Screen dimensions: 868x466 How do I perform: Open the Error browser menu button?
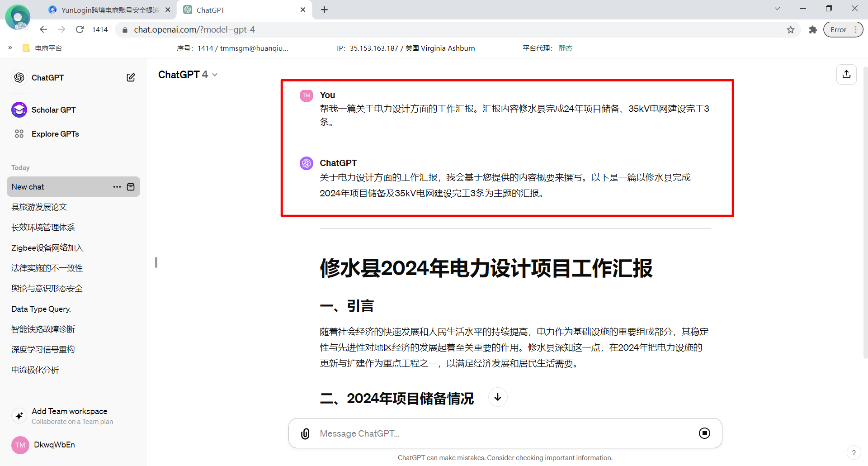[843, 30]
